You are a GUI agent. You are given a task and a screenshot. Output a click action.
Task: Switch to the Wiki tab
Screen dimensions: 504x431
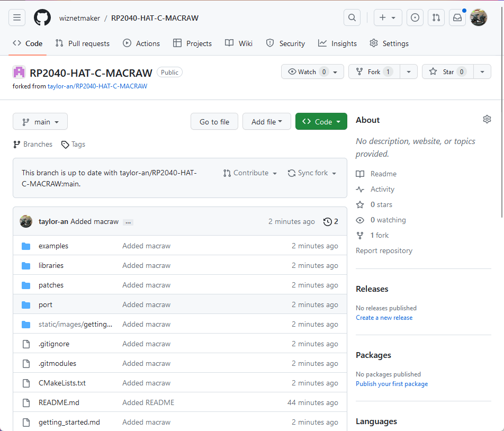[239, 43]
